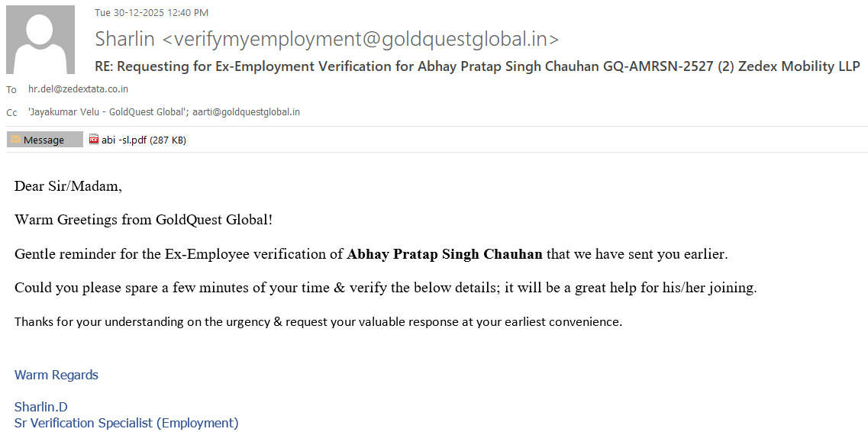Click the "To" field label
The width and height of the screenshot is (868, 432).
(x=11, y=90)
